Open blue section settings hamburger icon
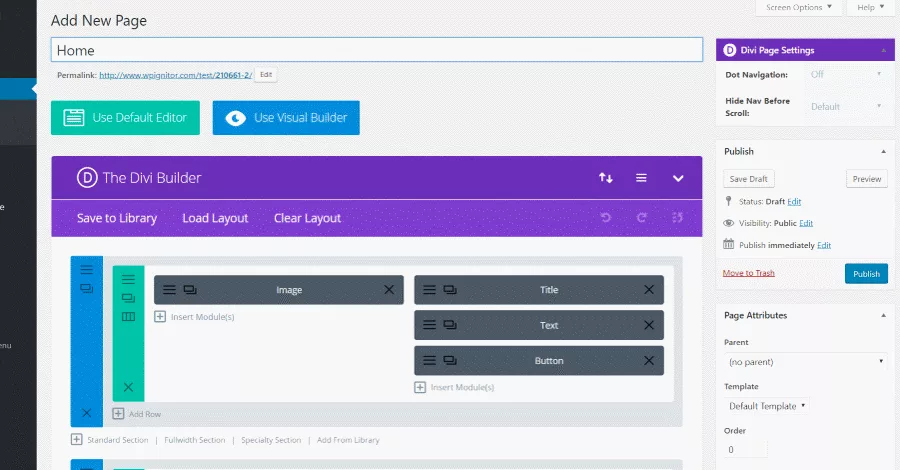This screenshot has width=900, height=470. tap(87, 270)
